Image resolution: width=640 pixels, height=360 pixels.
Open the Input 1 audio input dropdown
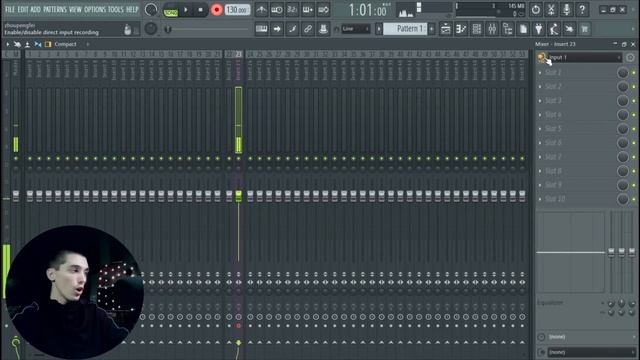[584, 58]
